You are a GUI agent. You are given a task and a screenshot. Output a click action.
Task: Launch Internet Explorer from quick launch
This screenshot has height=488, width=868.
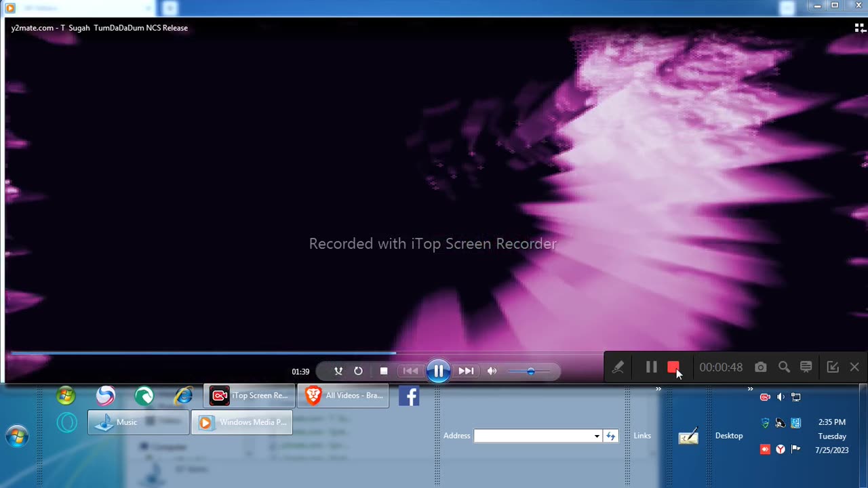pos(183,396)
